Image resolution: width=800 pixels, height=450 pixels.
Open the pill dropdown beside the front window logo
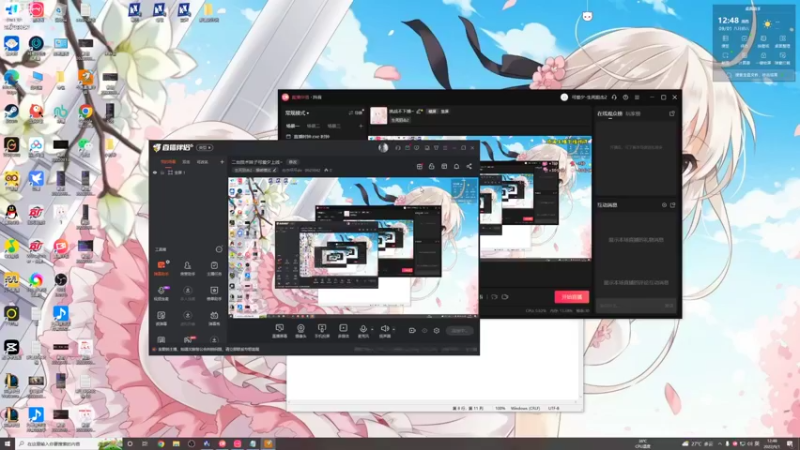point(205,147)
